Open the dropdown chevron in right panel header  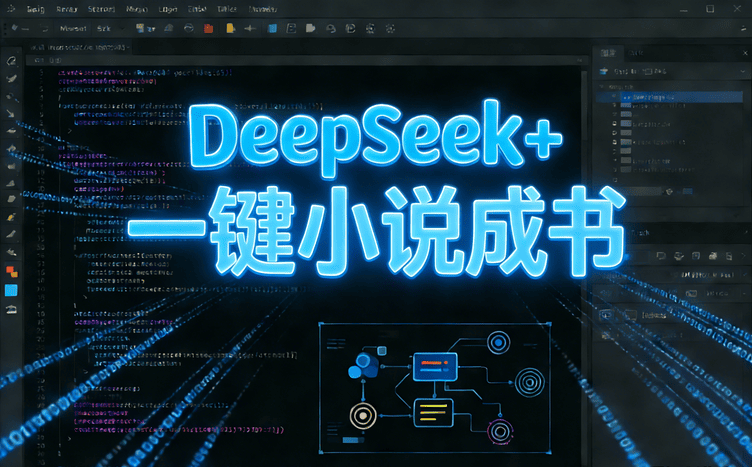click(743, 71)
